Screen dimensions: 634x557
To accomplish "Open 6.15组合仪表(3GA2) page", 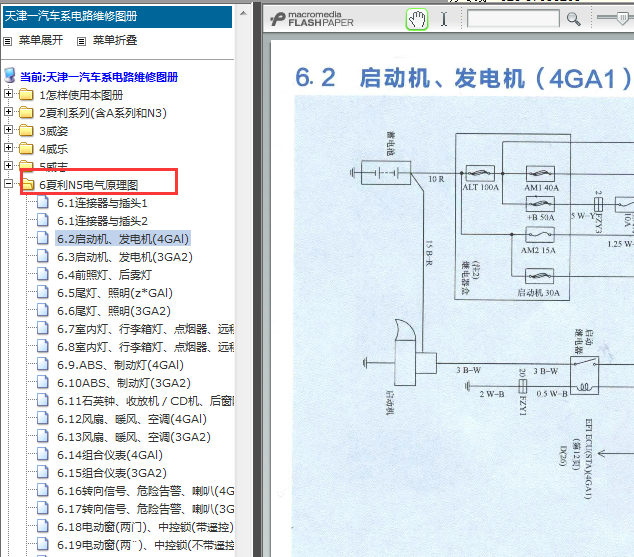I will tap(112, 473).
